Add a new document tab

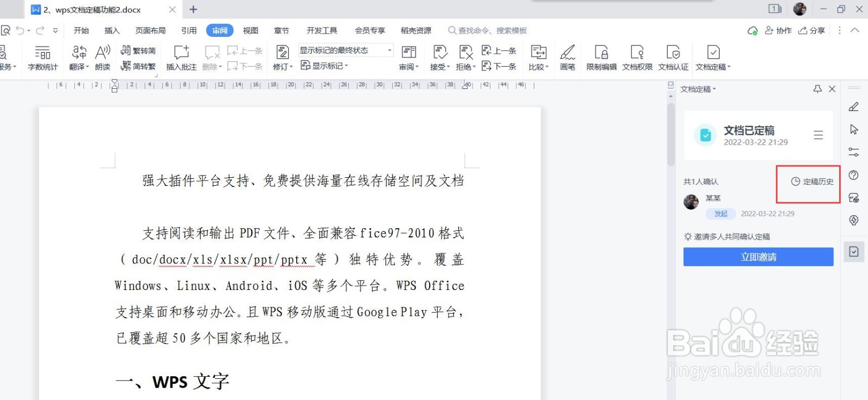click(x=193, y=9)
